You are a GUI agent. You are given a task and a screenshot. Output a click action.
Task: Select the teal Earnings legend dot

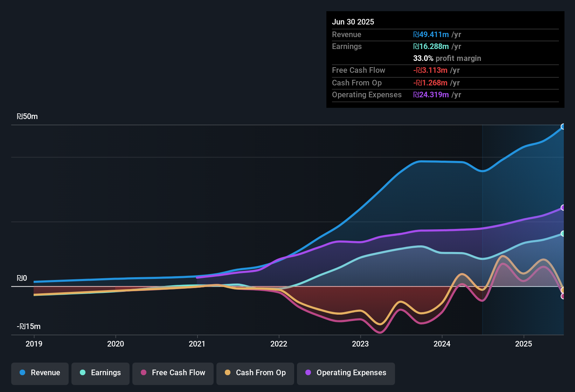83,373
